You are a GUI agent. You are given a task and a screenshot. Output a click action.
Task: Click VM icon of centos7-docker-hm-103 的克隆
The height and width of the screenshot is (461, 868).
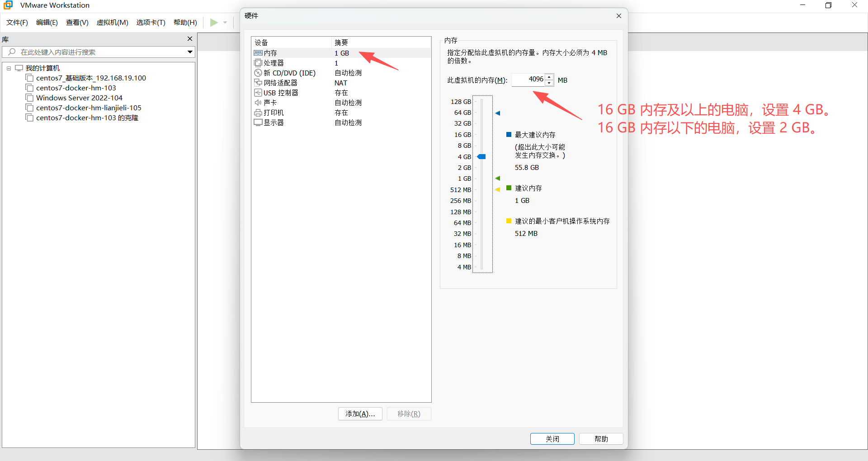point(29,118)
